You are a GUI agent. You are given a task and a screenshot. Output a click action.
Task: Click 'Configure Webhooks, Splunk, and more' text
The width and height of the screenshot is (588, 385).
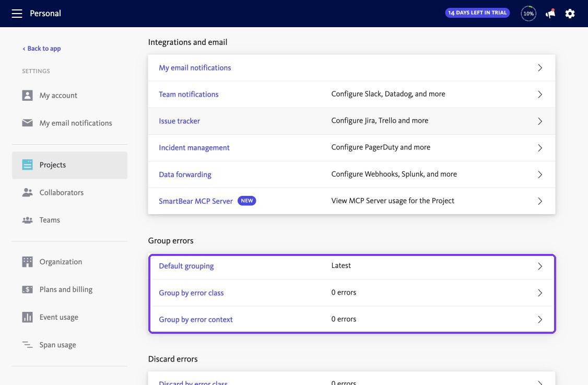tap(394, 174)
